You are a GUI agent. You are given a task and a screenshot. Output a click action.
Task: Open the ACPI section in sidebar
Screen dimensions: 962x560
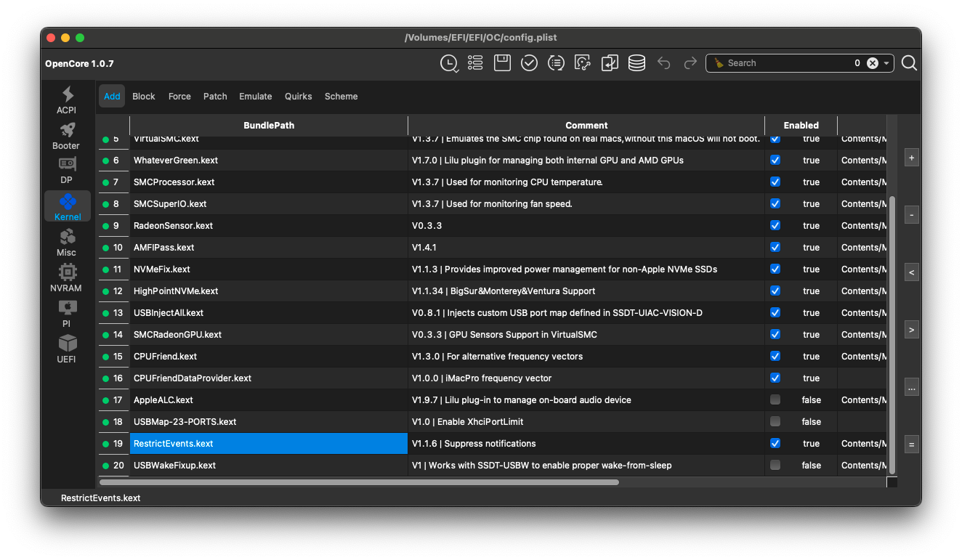[x=67, y=100]
